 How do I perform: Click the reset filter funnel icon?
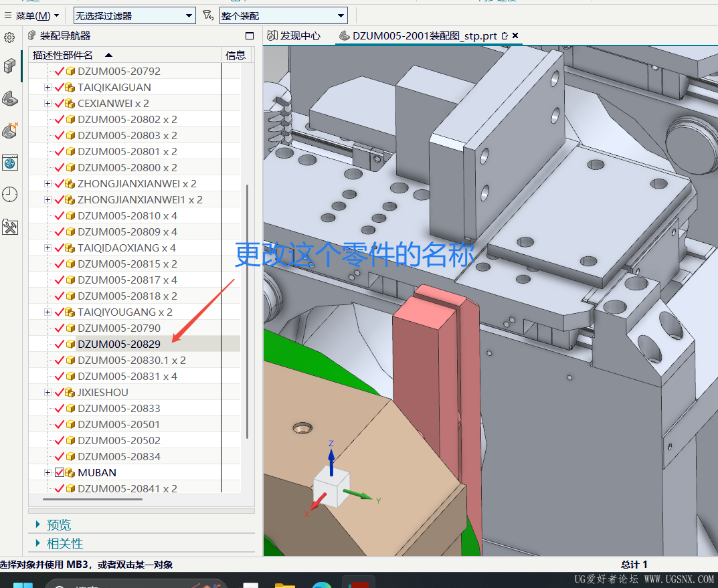click(207, 15)
